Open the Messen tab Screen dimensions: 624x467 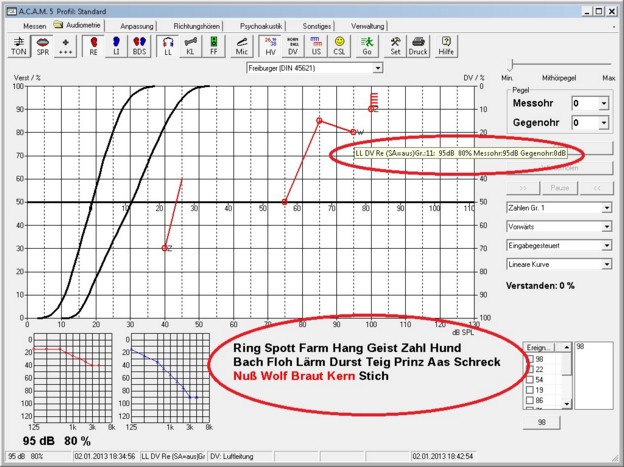(35, 26)
